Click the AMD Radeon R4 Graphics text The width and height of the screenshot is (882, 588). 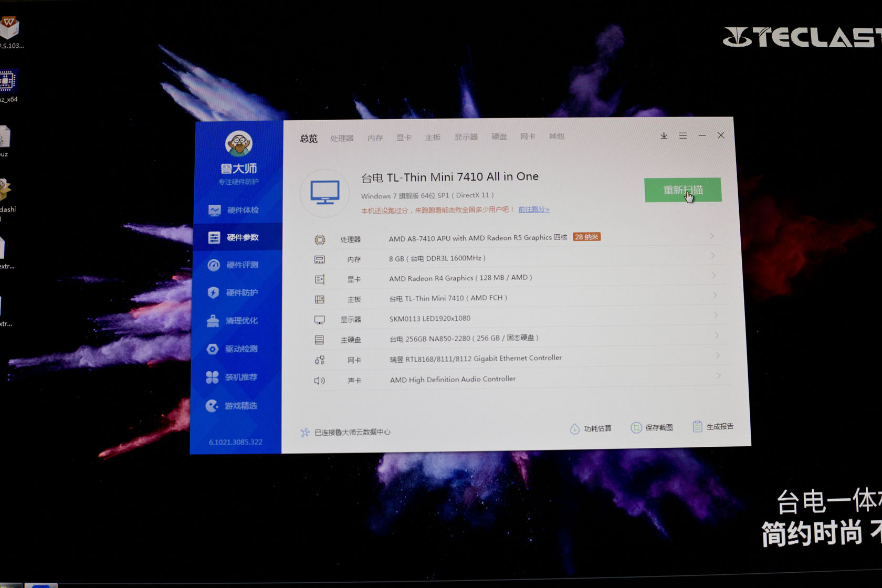[x=460, y=278]
